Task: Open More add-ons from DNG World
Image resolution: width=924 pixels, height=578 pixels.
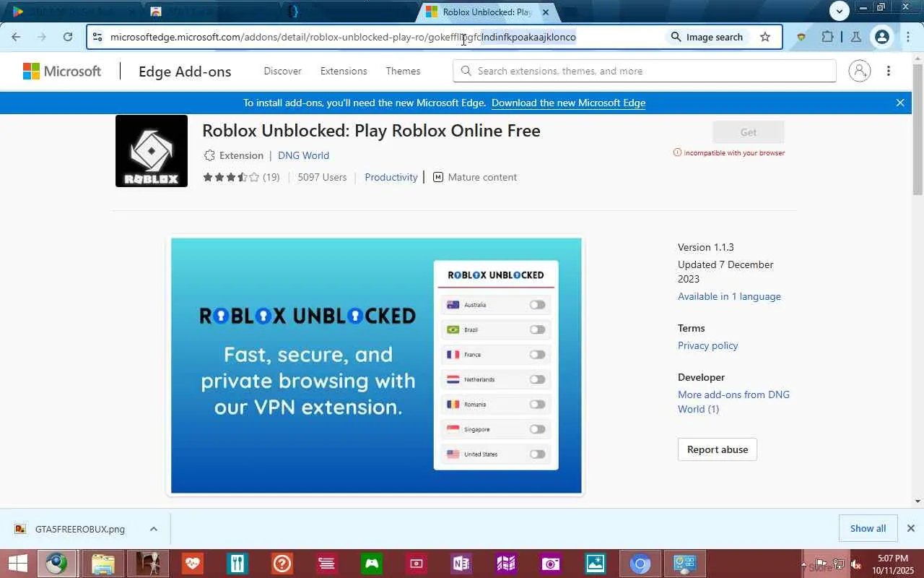Action: click(733, 402)
